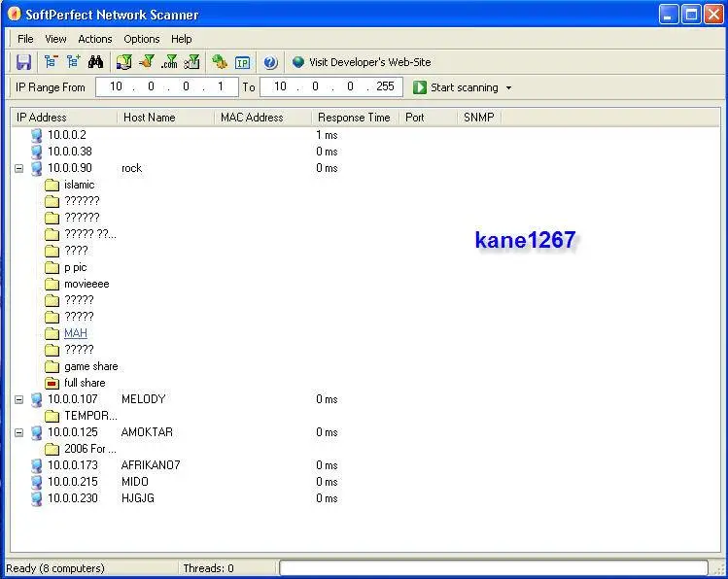This screenshot has height=579, width=728.
Task: Select the 10.0.0.38 row address
Action: point(70,152)
